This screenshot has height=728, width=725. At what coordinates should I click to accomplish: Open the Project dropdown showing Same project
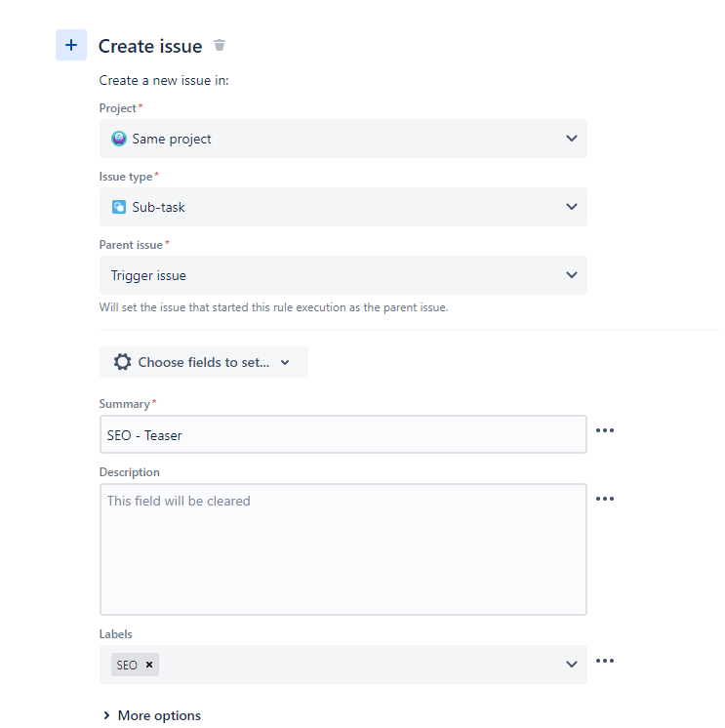[x=343, y=139]
